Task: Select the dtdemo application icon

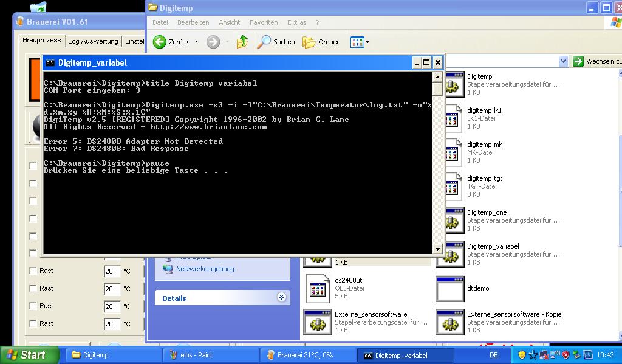Action: tap(449, 289)
